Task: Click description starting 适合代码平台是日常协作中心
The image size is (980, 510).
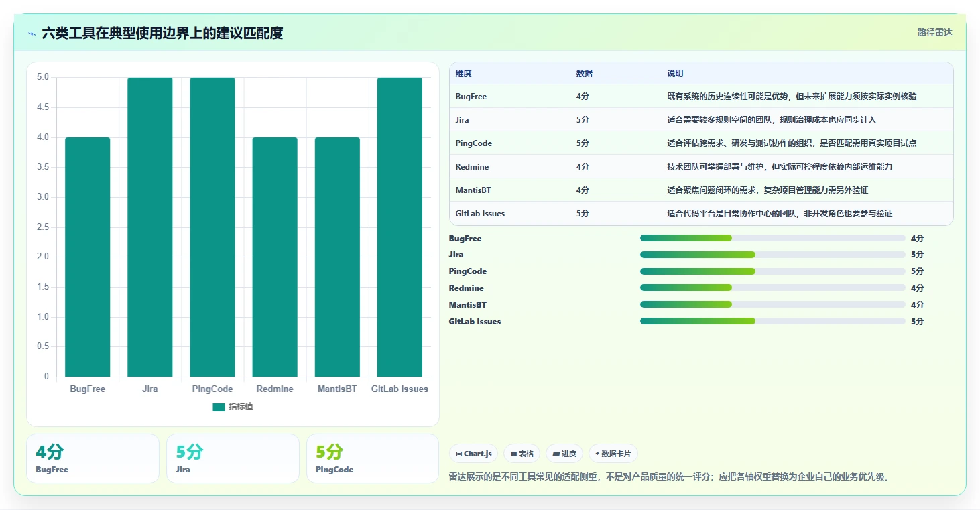Action: click(x=780, y=214)
